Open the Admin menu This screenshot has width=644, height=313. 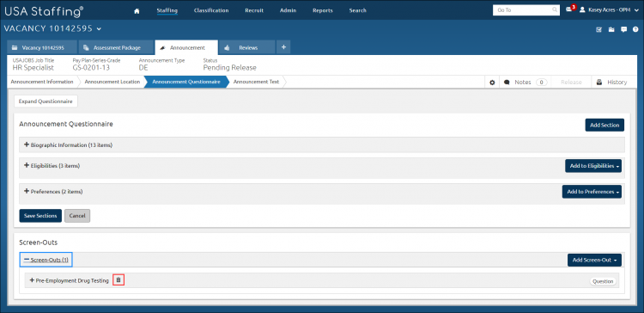288,10
